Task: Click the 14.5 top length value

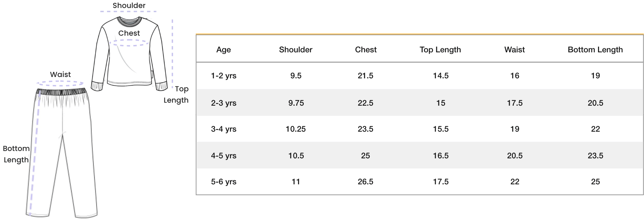Action: 441,76
